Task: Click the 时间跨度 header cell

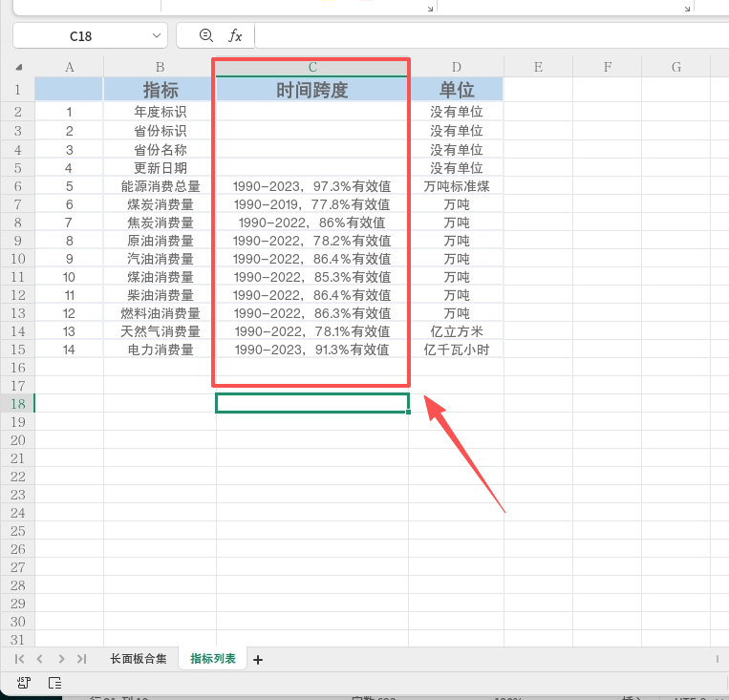Action: (312, 89)
